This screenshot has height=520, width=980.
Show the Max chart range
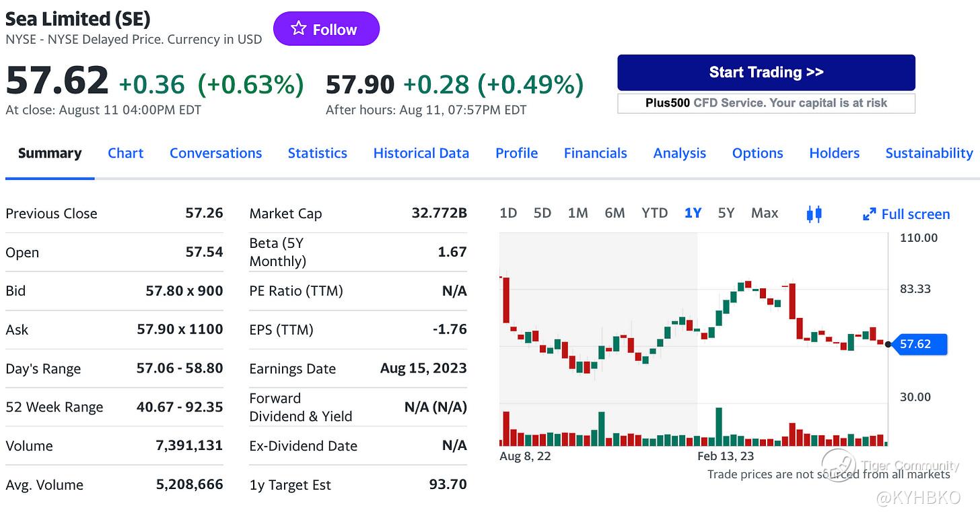765,213
